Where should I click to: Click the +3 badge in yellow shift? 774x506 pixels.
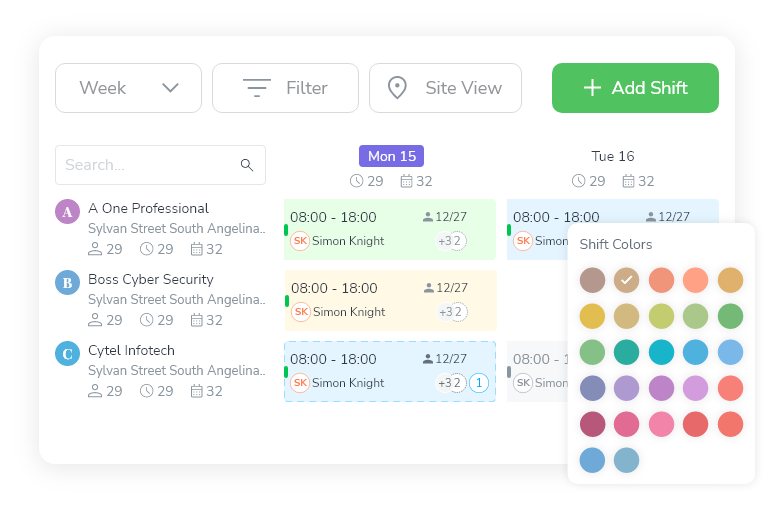447,312
